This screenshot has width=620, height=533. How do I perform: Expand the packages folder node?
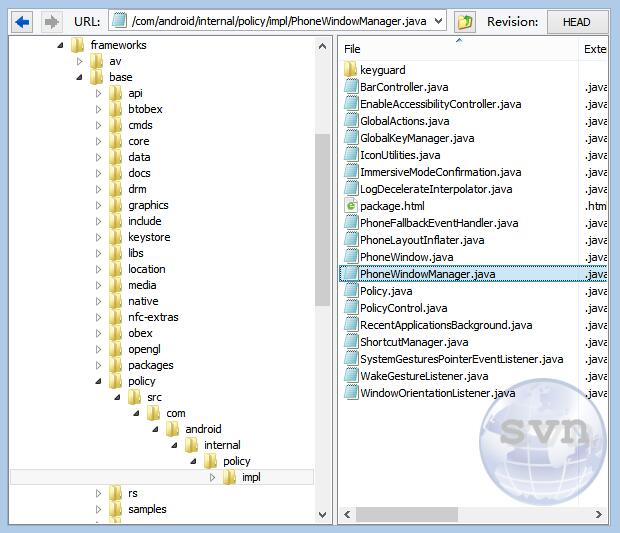98,365
